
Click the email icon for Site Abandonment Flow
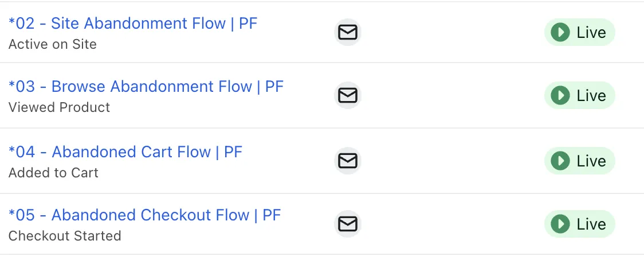point(347,33)
